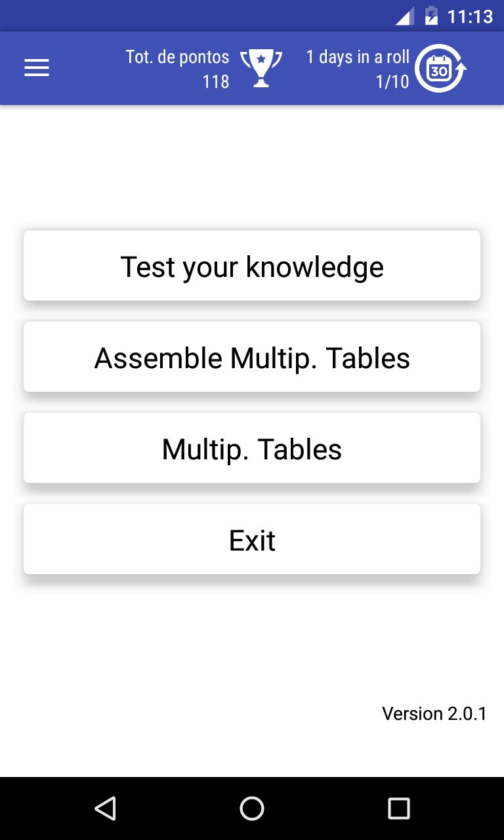Tap the Recent apps square button

[x=398, y=809]
